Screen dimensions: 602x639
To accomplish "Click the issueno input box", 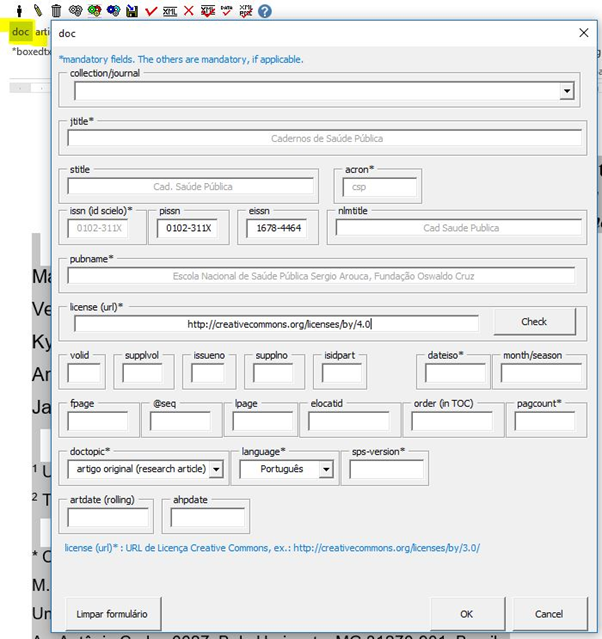I will [208, 373].
